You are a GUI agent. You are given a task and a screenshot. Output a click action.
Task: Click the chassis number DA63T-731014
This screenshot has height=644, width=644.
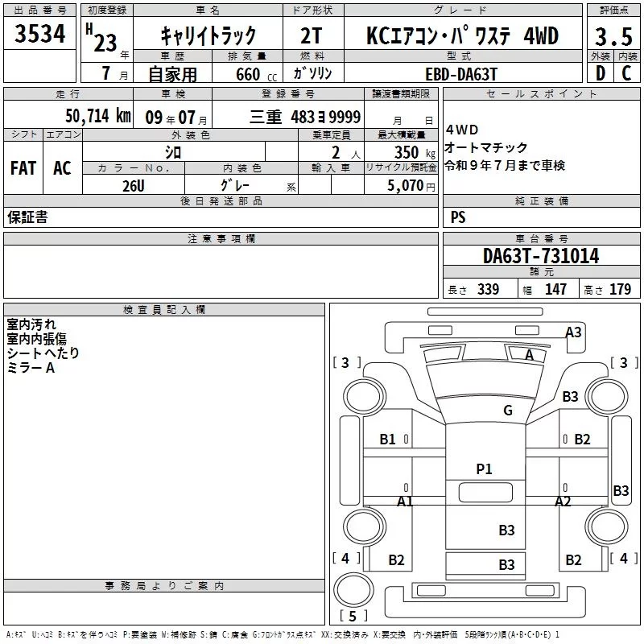pos(541,256)
